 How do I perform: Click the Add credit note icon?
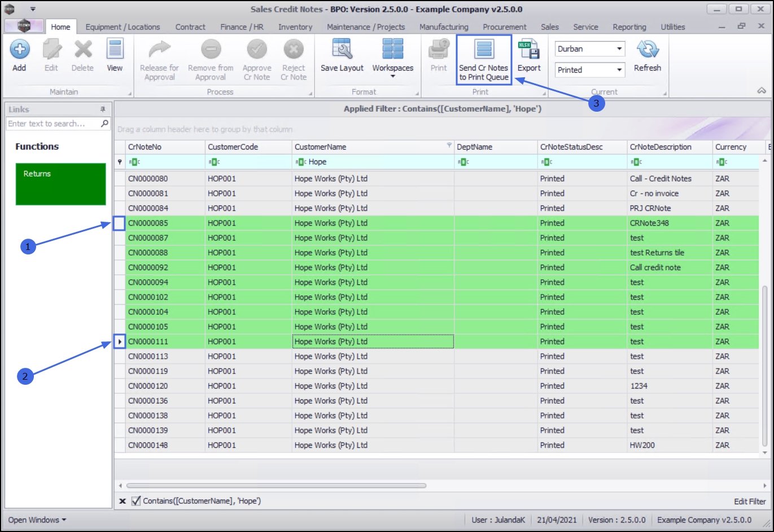pos(19,50)
